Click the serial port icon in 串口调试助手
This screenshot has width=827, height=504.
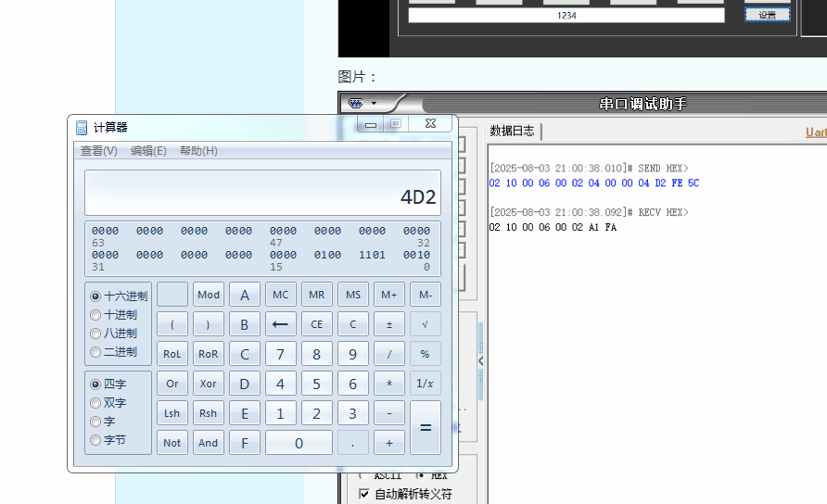pyautogui.click(x=354, y=104)
